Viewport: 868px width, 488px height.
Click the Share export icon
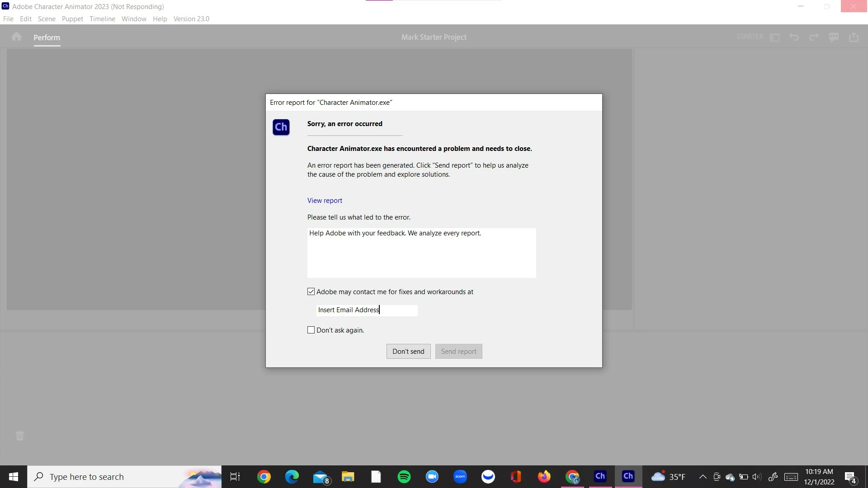coord(854,37)
